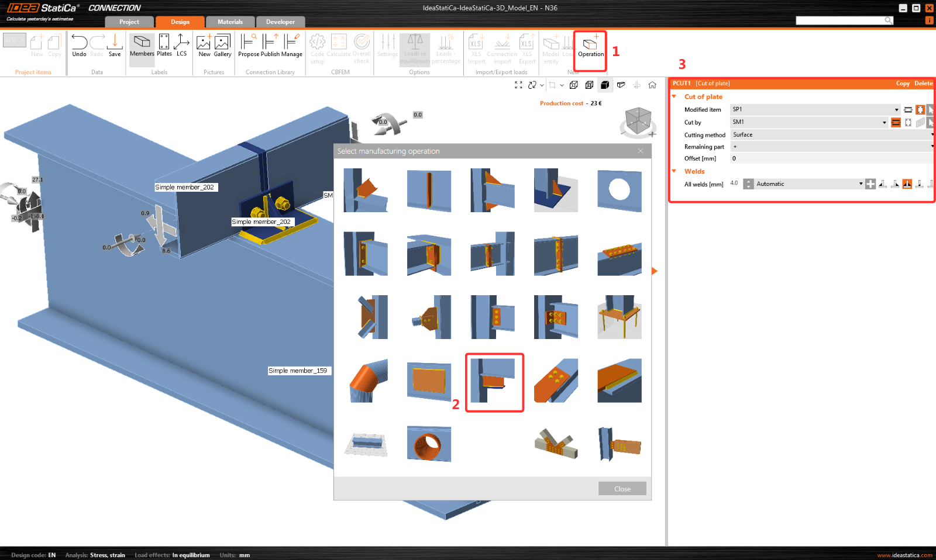Toggle Members labels display
Screen dimensions: 936x560
coord(142,46)
